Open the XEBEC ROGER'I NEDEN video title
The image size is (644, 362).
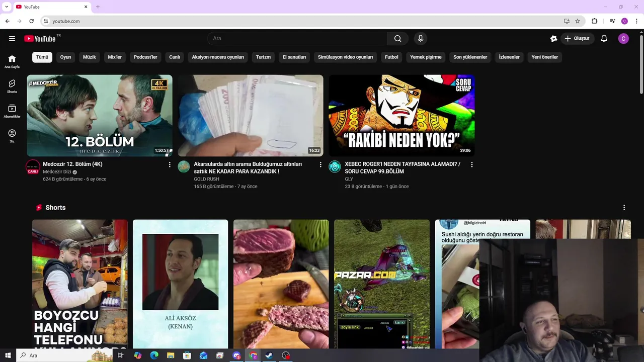pos(403,168)
